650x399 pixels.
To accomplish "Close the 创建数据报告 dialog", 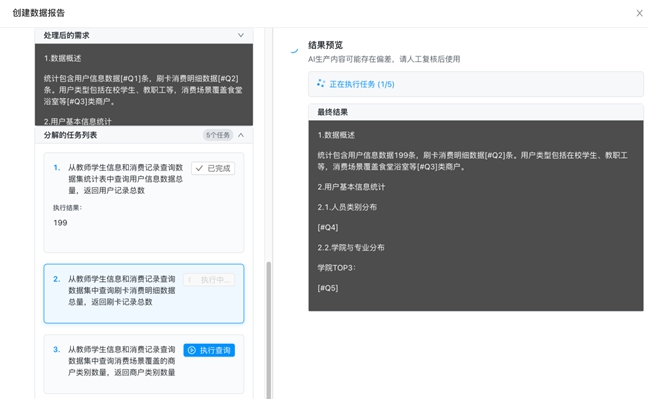I will (639, 13).
